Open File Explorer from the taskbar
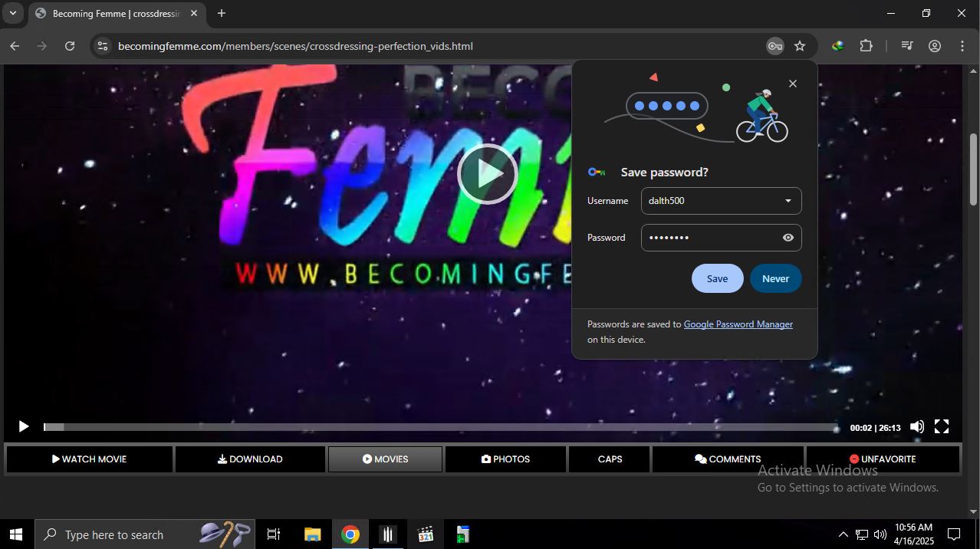This screenshot has width=980, height=549. tap(312, 534)
